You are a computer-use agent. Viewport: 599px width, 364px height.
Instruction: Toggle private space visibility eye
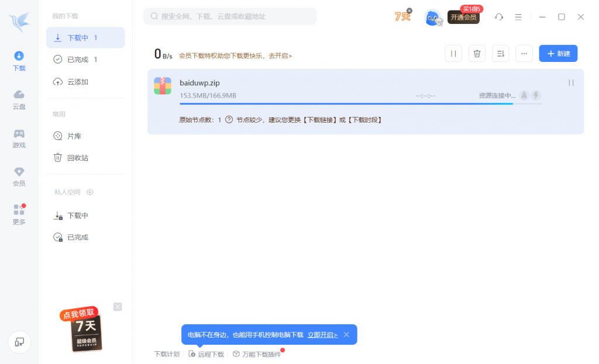[89, 192]
